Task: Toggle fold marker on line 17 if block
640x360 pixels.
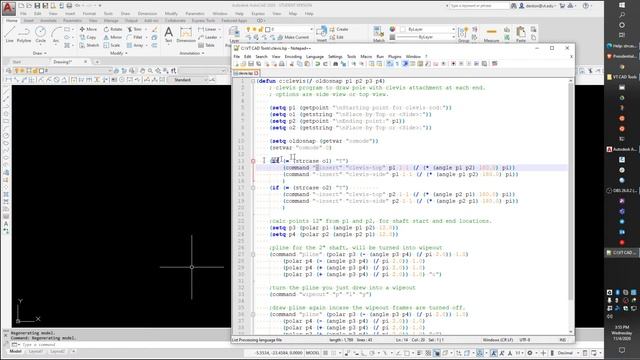Action: click(x=253, y=188)
